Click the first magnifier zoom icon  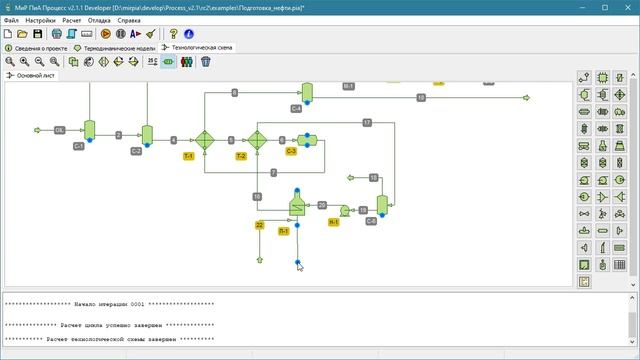(x=10, y=62)
